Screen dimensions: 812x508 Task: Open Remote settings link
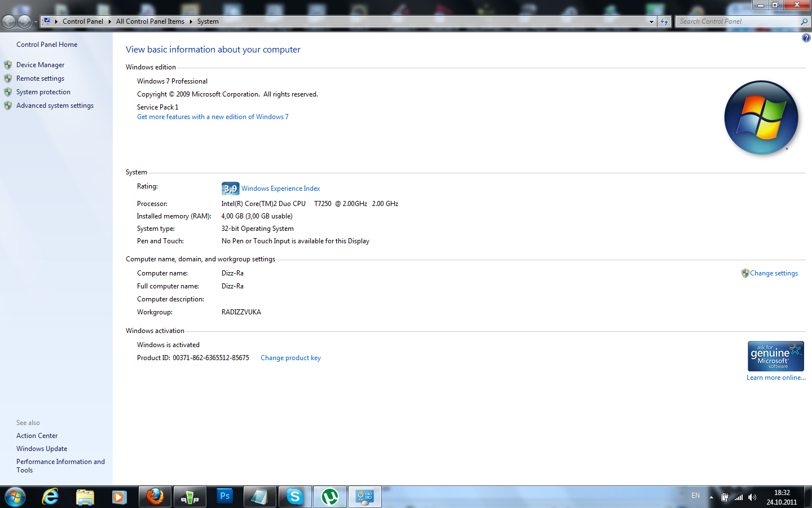click(40, 78)
